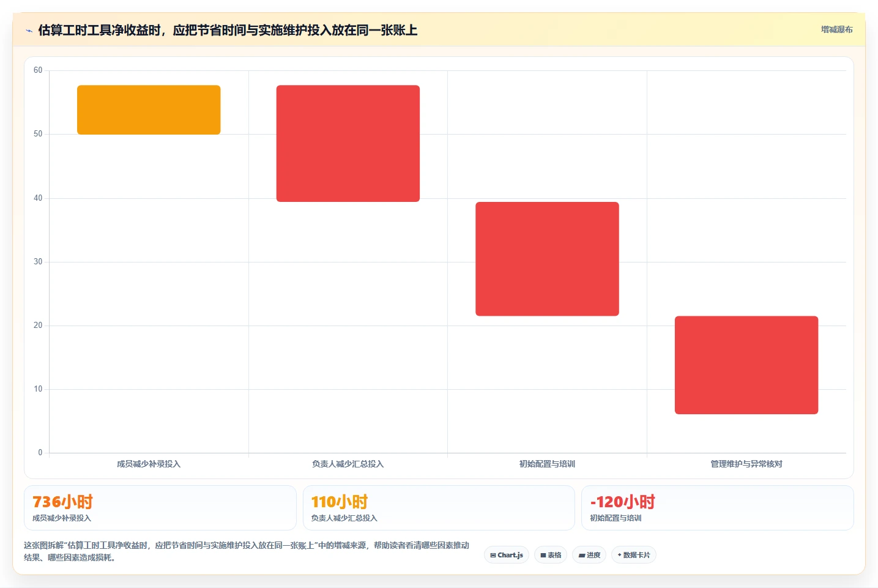
Task: Click y-axis tick label 60
Action: click(x=38, y=70)
